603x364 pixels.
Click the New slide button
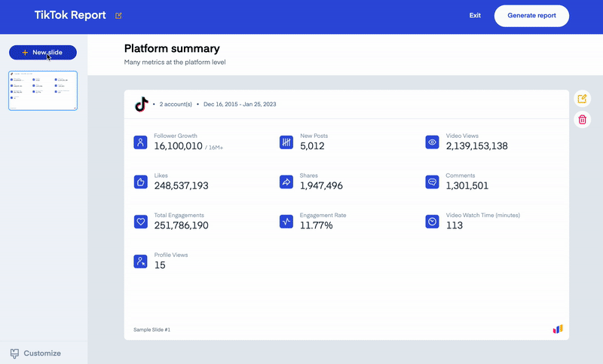pos(43,53)
